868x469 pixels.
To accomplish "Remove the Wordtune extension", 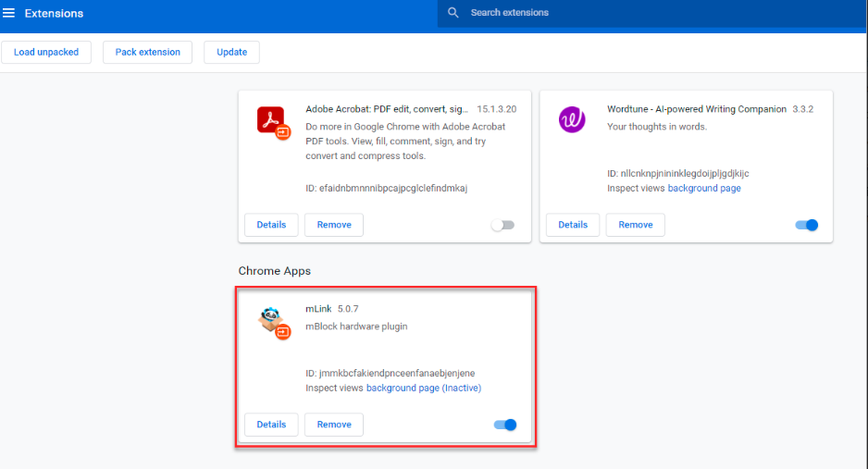I will click(636, 225).
